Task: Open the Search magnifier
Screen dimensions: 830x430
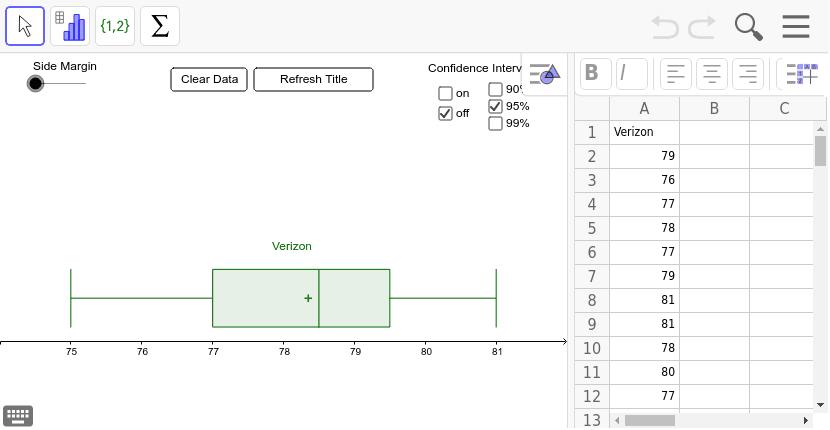Action: 748,26
